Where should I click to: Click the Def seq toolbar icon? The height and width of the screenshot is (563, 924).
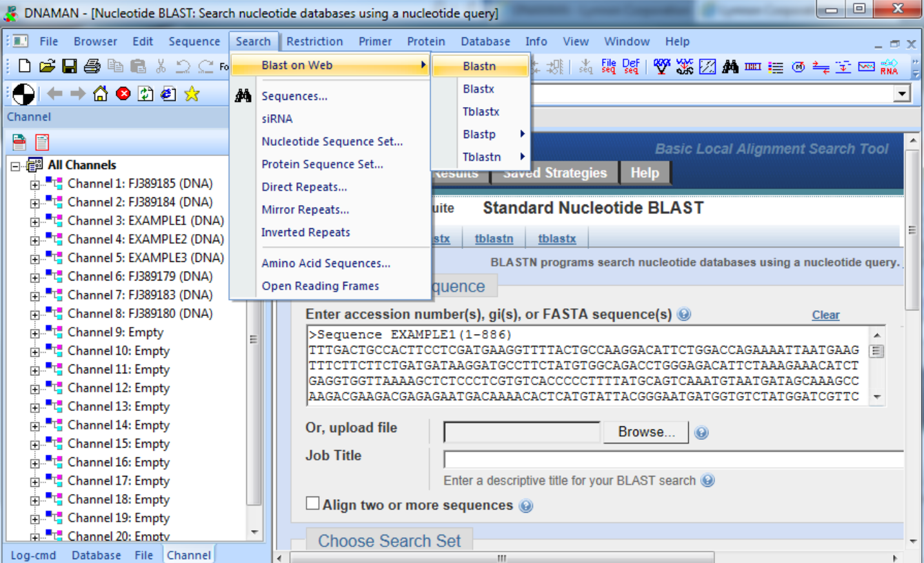[631, 66]
